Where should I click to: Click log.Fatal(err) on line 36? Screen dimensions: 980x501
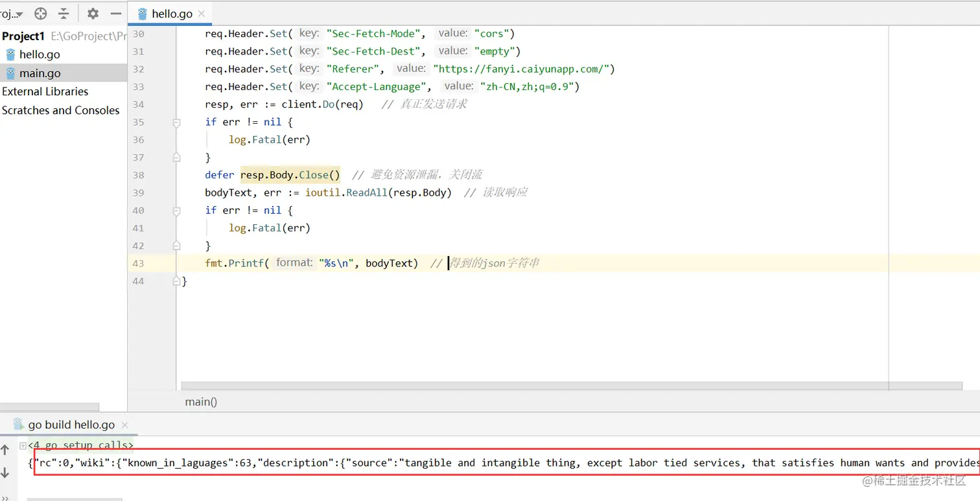270,140
